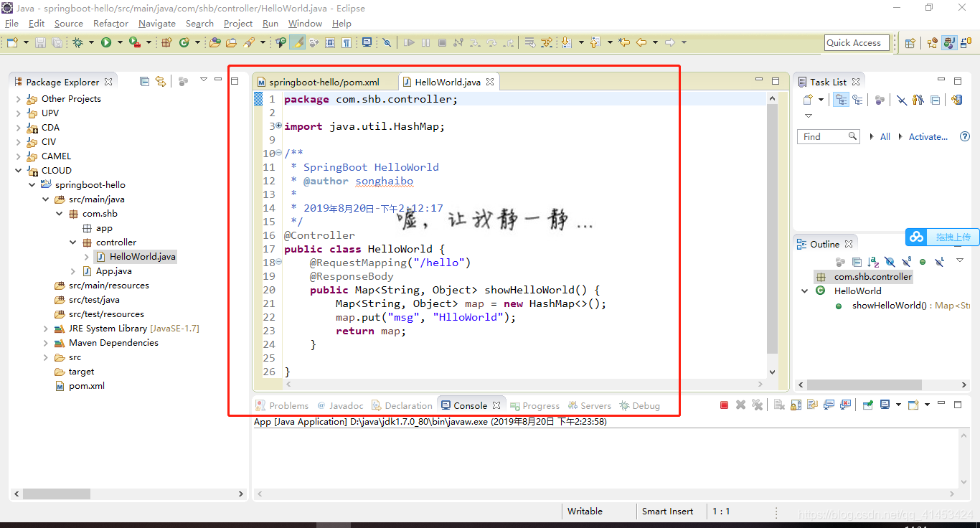Click the Back navigation arrow icon
This screenshot has height=528, width=980.
[641, 42]
